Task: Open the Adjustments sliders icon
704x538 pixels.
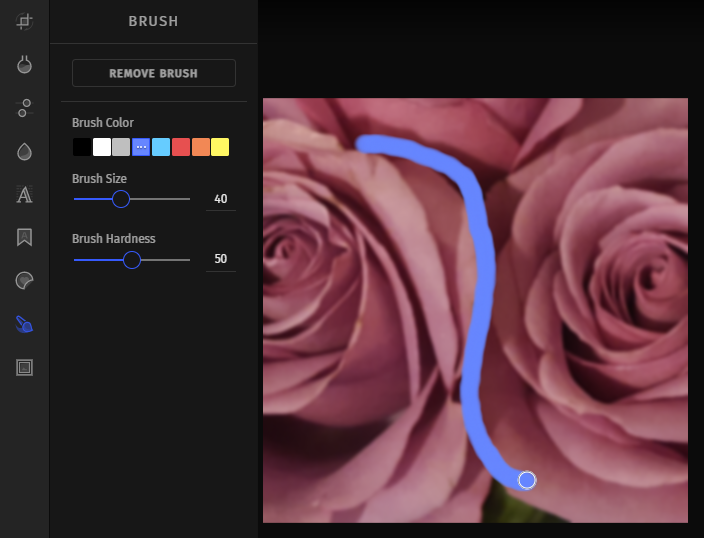Action: pos(24,108)
